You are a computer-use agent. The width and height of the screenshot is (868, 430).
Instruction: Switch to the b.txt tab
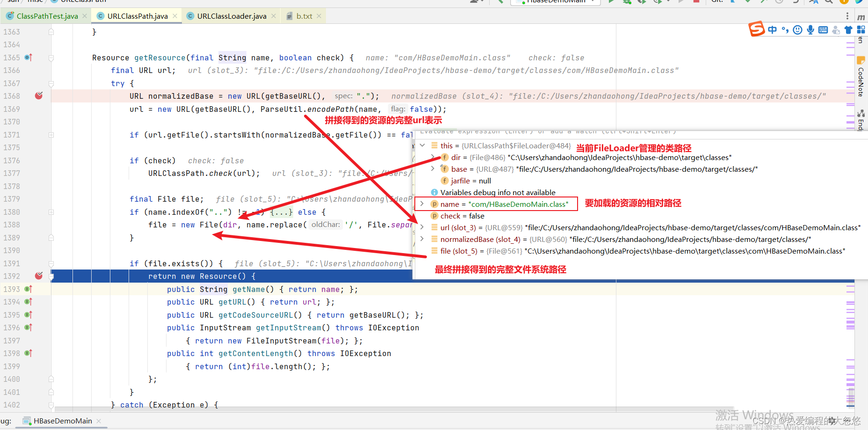[304, 16]
